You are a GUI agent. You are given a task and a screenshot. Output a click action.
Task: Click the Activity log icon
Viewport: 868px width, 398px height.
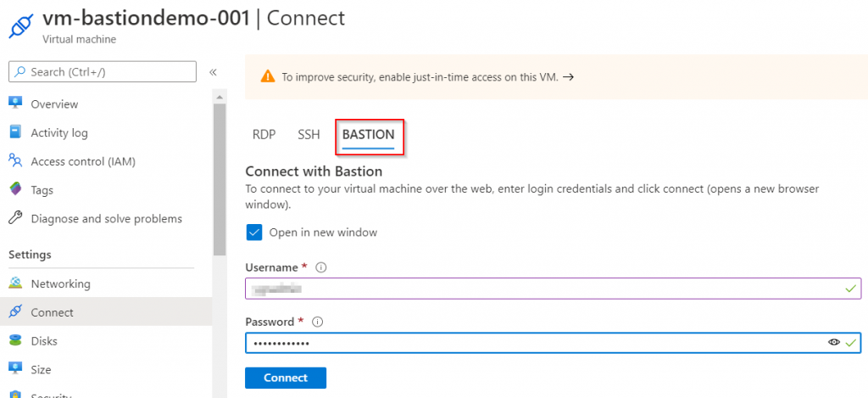tap(15, 132)
